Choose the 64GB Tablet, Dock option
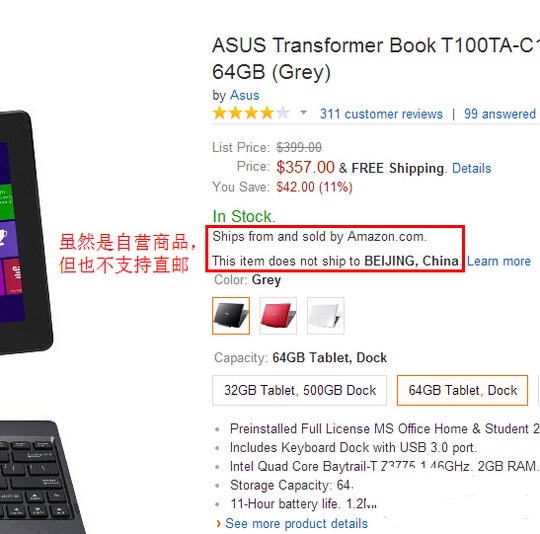Screen dimensions: 540x534 coord(462,390)
